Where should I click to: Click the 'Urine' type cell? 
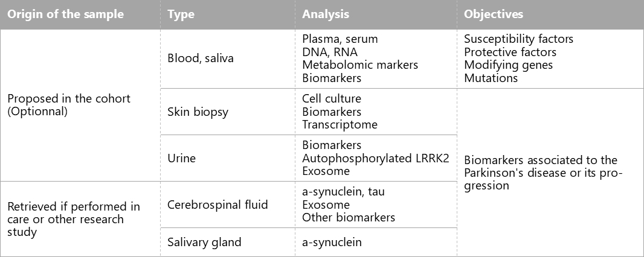(181, 158)
